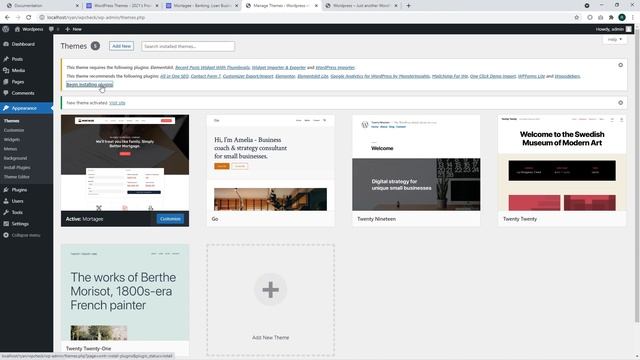
Task: Open the Customizer Export/Import link
Action: point(248,76)
